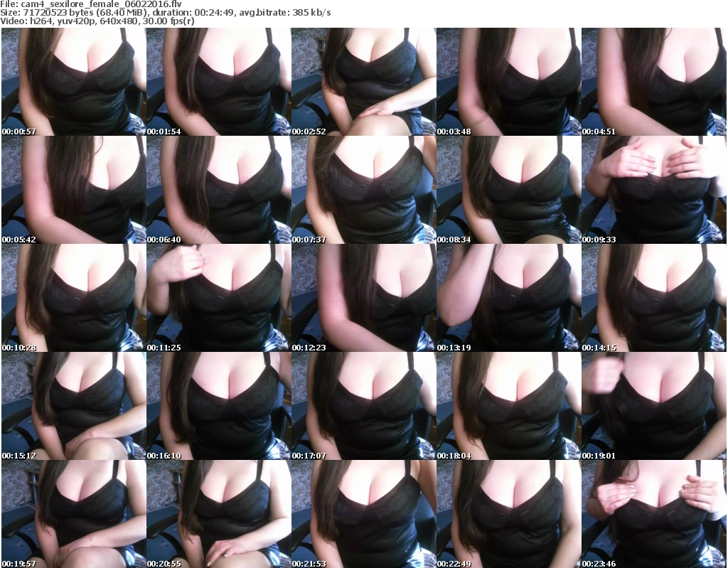The width and height of the screenshot is (728, 568).
Task: Click the thumbnail labeled 00:07:37
Action: point(363,190)
